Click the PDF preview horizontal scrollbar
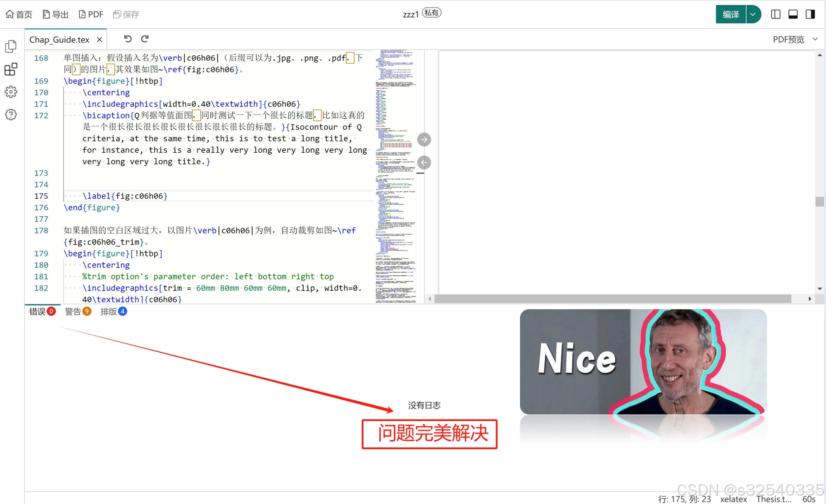Viewport: 826px width, 504px height. pyautogui.click(x=613, y=299)
